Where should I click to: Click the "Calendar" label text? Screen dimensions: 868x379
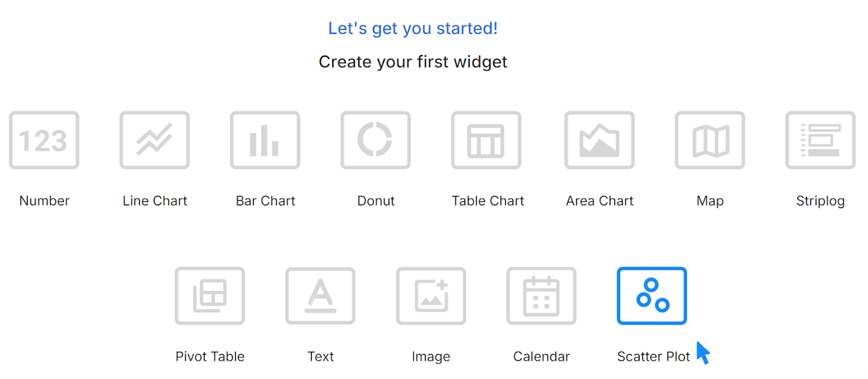pyautogui.click(x=541, y=357)
